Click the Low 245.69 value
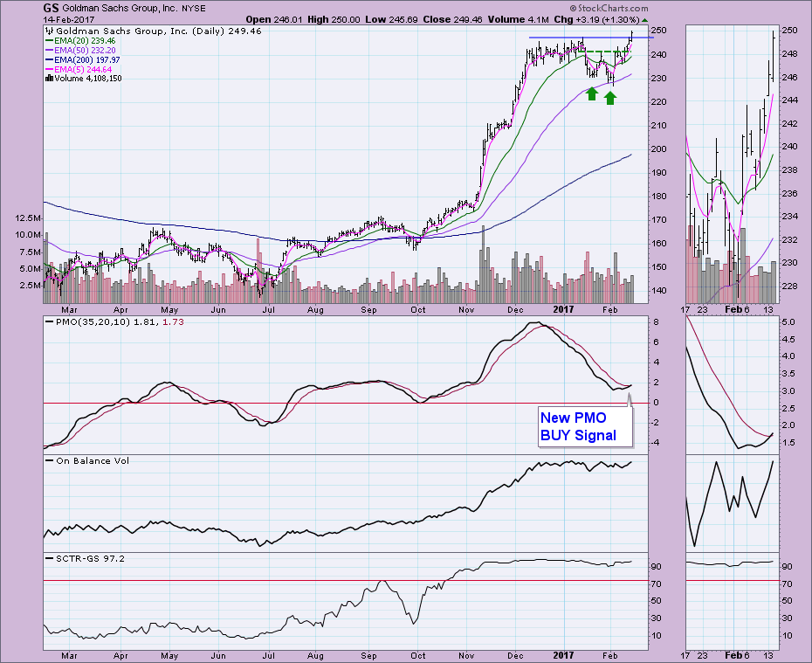The image size is (812, 663). [391, 20]
